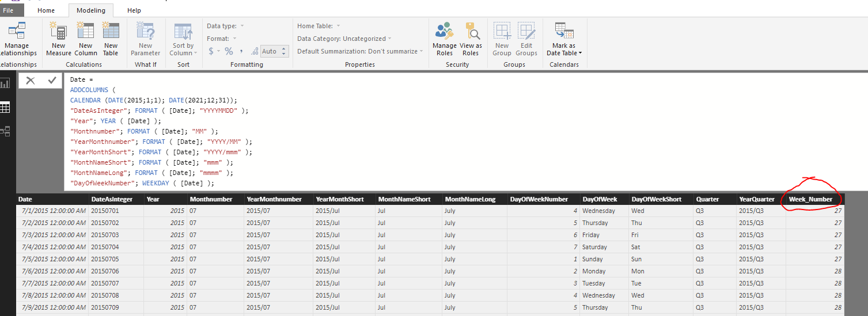
Task: Select the Quarter column header
Action: [x=715, y=199]
